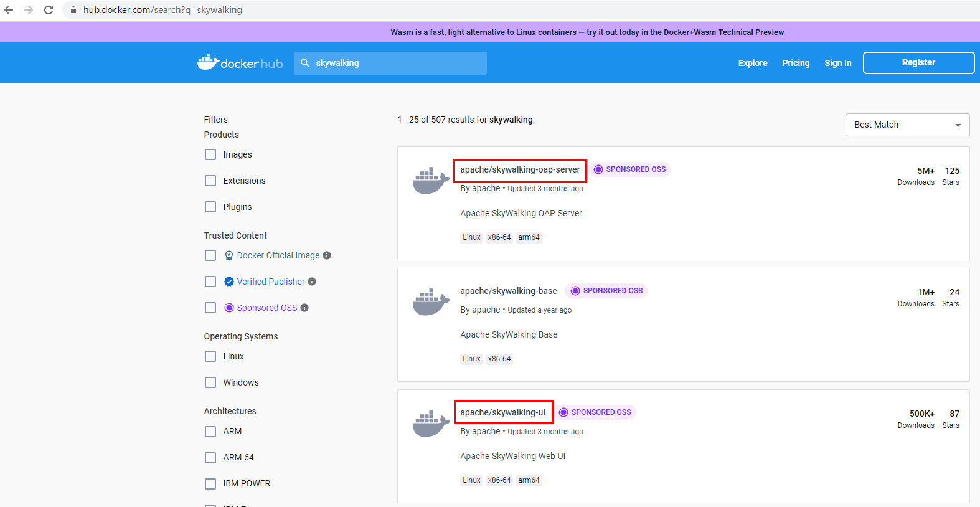Viewport: 980px width, 507px height.
Task: Click the Register button
Action: coord(918,63)
